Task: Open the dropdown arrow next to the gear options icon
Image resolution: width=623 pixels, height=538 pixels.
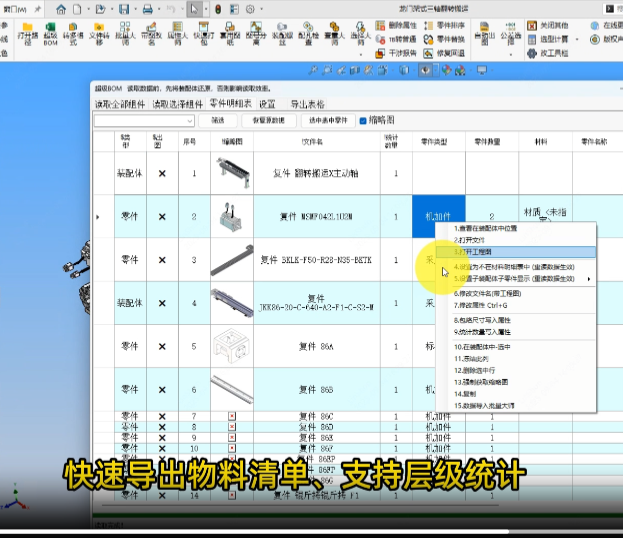Action: tap(261, 9)
